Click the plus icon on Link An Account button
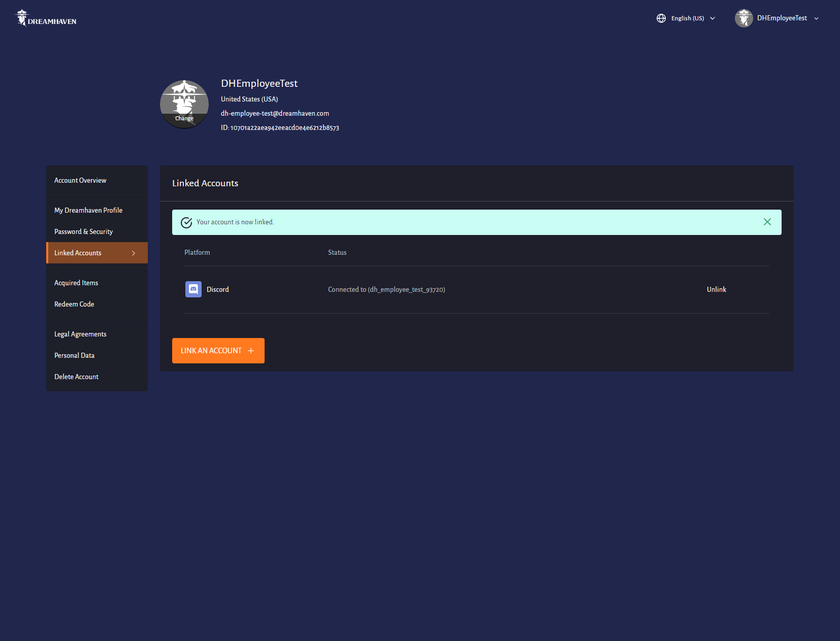This screenshot has width=840, height=641. 251,350
